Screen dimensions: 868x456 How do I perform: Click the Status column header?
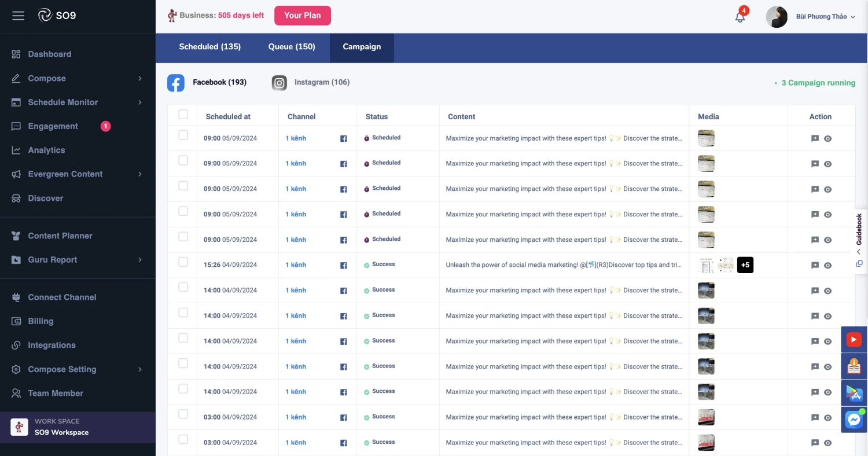pyautogui.click(x=377, y=116)
